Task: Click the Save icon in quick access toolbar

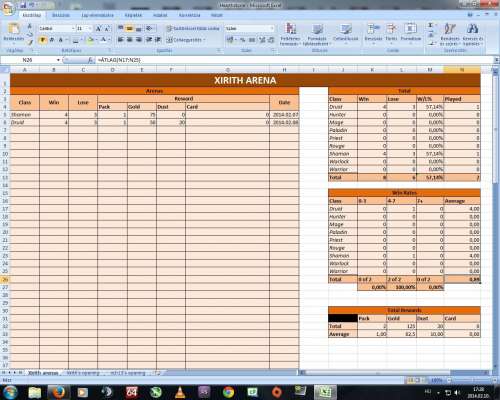Action: coord(23,5)
